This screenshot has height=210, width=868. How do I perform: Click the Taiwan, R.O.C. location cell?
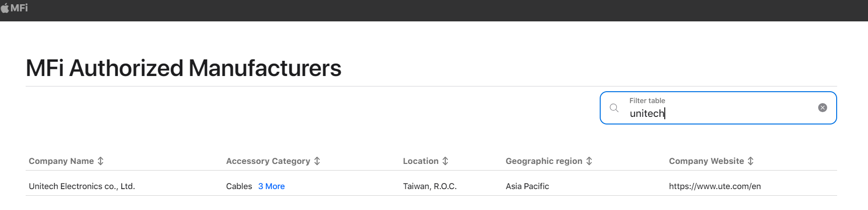(430, 186)
